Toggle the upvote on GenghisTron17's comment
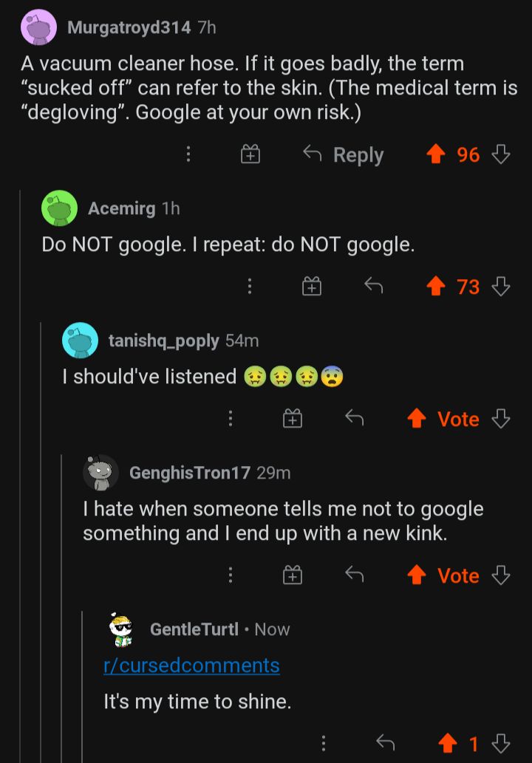 coord(415,575)
